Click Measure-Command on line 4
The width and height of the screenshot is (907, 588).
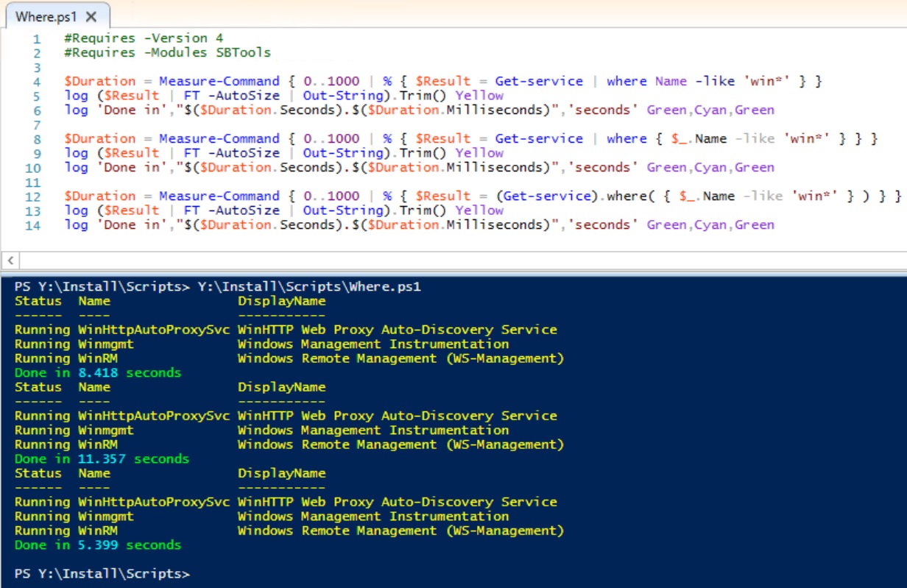click(x=219, y=81)
